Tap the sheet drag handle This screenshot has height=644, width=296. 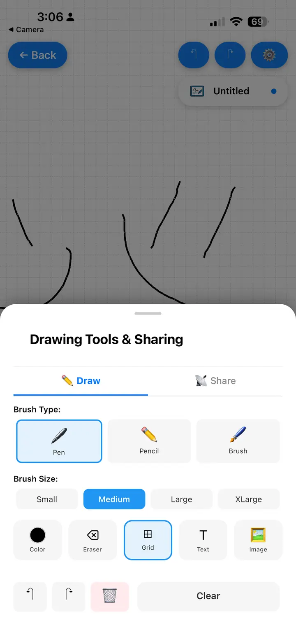(148, 313)
